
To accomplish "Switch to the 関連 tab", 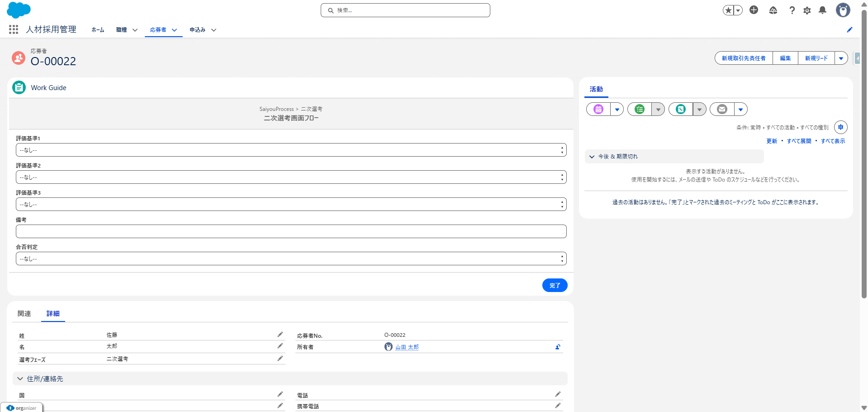I will [x=24, y=314].
